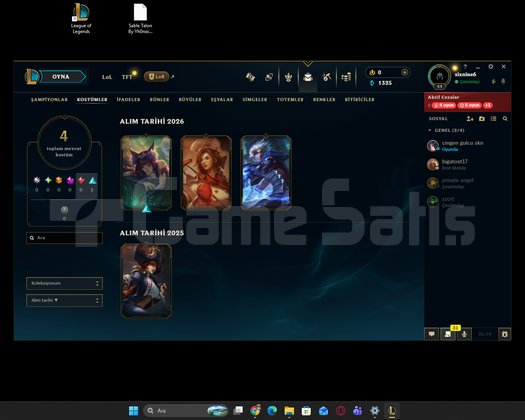Open the purple fox-eared skin card
The height and width of the screenshot is (420, 525).
[x=146, y=173]
